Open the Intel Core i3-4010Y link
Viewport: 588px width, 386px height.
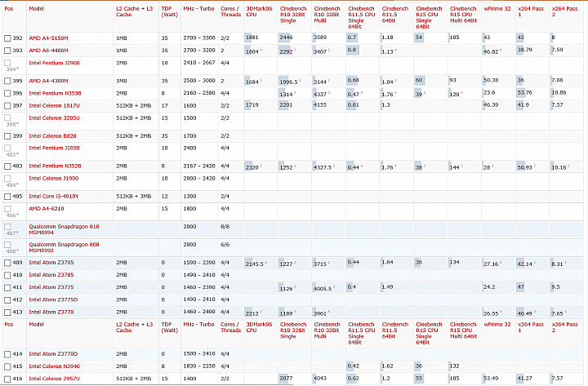point(54,197)
